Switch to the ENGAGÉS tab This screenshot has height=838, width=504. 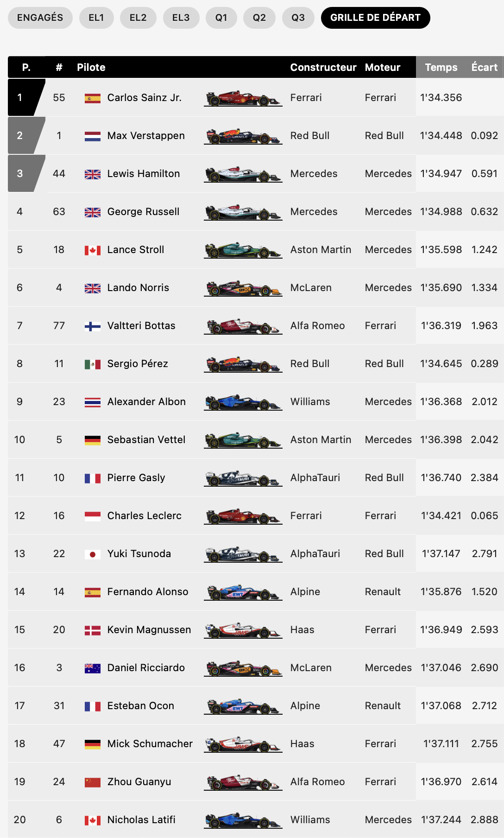40,18
